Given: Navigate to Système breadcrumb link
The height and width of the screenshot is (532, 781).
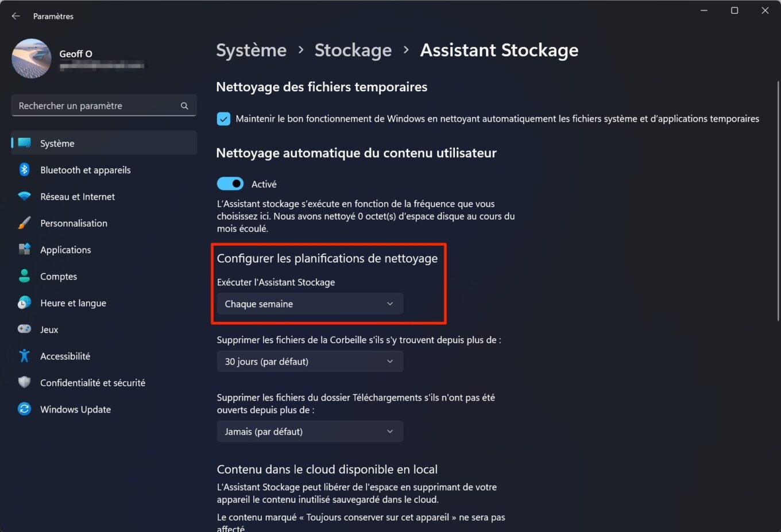Looking at the screenshot, I should click(252, 50).
